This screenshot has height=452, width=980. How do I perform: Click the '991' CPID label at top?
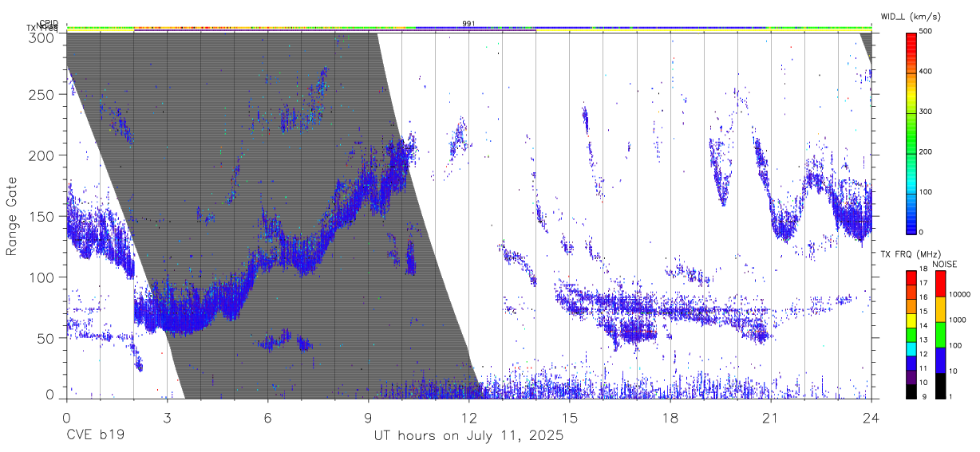(x=468, y=23)
